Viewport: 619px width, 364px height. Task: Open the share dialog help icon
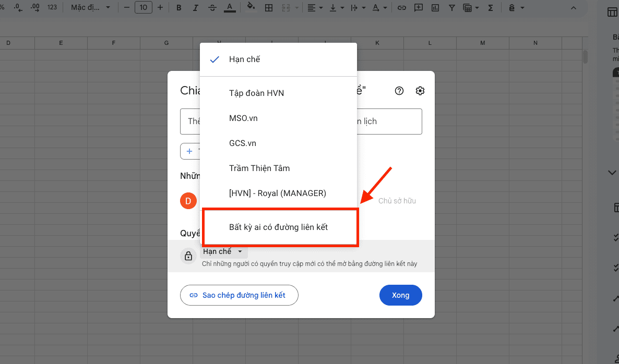(399, 91)
